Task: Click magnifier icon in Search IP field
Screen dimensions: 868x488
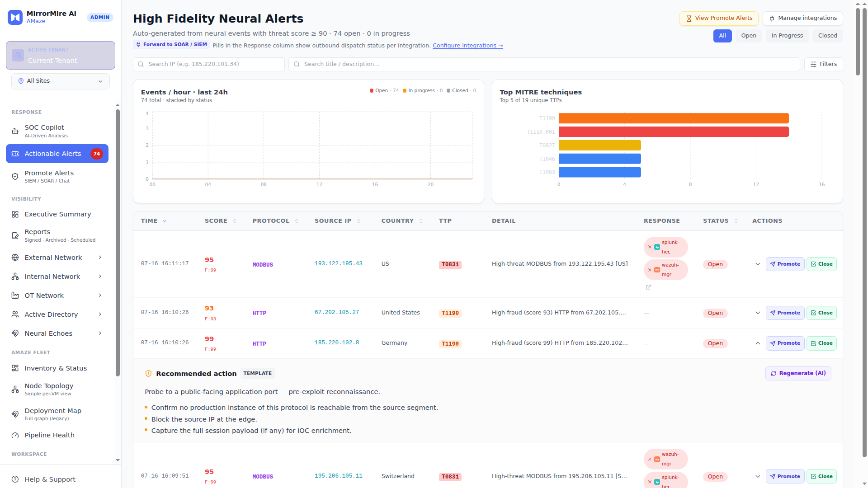Action: [x=141, y=64]
